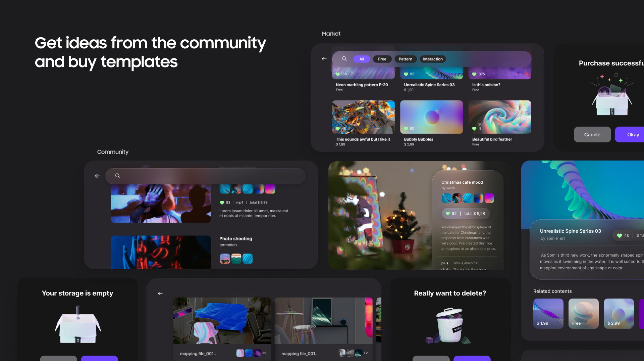Expand the +2 thumbnails on the second mapping file

coord(366,353)
